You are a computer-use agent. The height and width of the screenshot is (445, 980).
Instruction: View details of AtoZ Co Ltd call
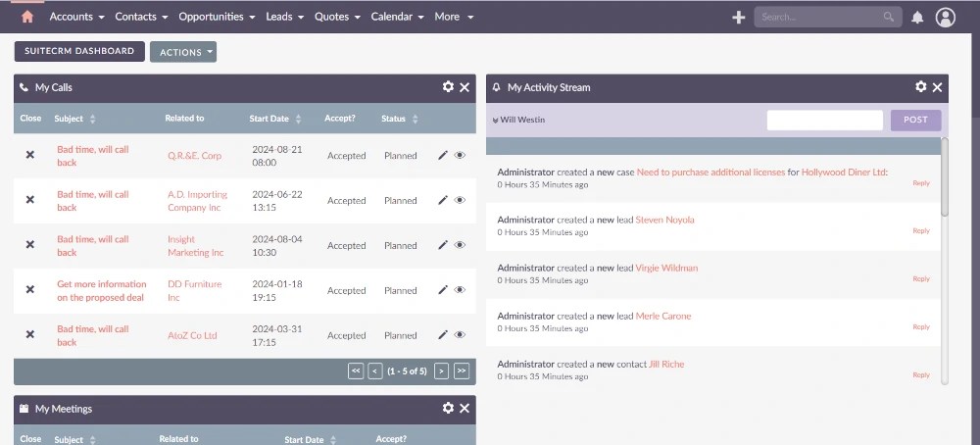(x=460, y=335)
